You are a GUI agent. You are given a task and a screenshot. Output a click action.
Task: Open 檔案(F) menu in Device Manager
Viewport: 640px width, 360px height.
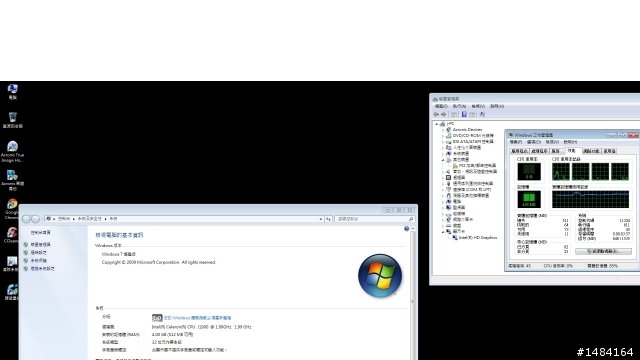pyautogui.click(x=441, y=106)
